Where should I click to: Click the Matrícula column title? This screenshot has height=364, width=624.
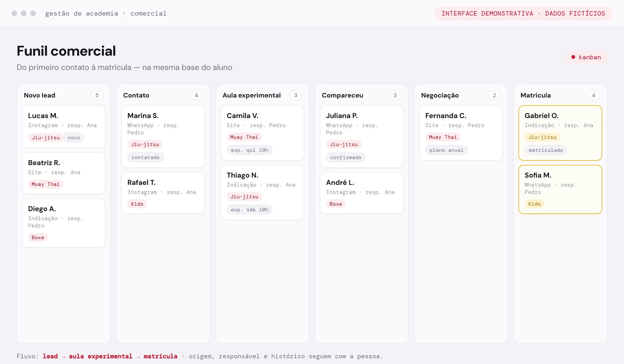pyautogui.click(x=536, y=95)
